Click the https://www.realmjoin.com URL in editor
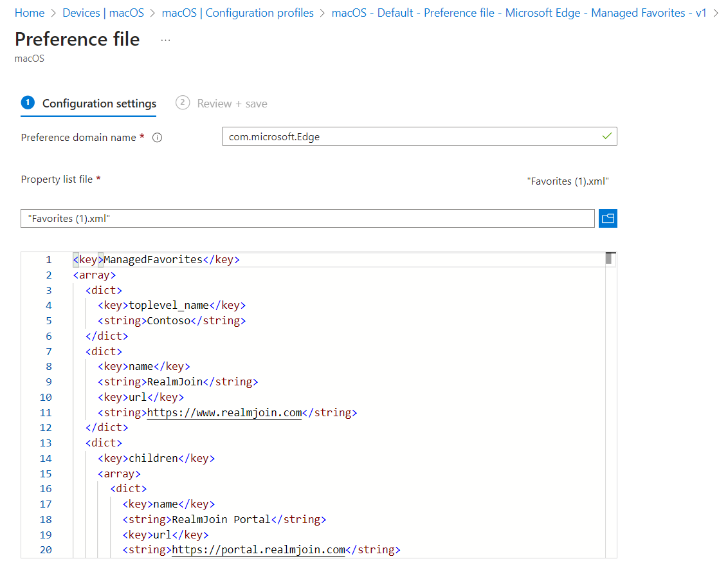728x570 pixels. tap(224, 412)
